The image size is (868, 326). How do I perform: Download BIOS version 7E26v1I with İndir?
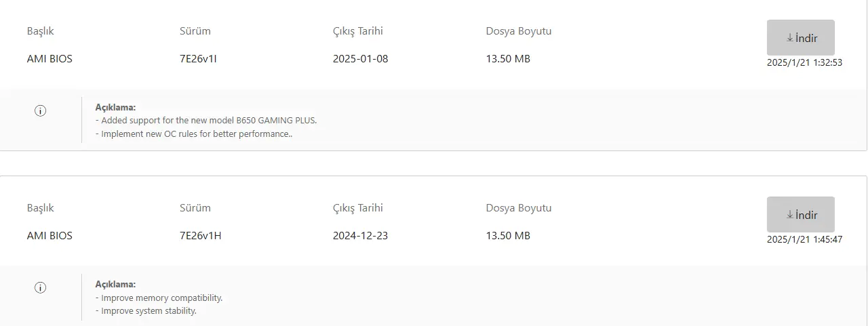(801, 38)
